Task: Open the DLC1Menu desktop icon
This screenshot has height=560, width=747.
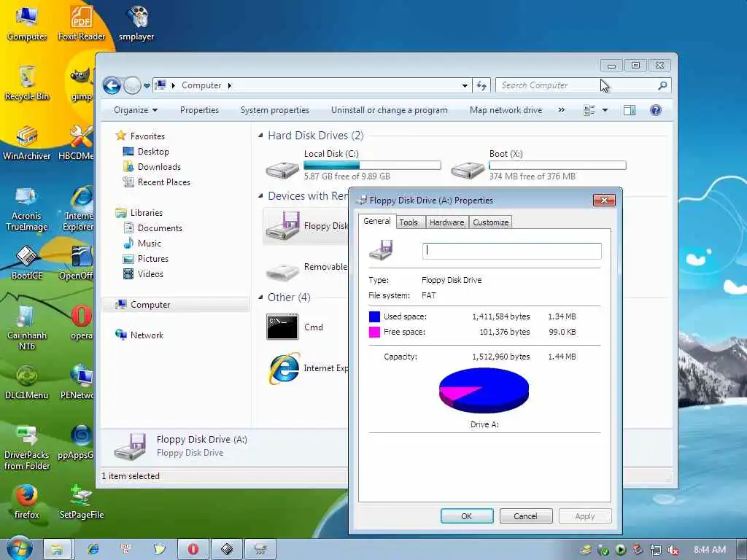Action: tap(27, 382)
